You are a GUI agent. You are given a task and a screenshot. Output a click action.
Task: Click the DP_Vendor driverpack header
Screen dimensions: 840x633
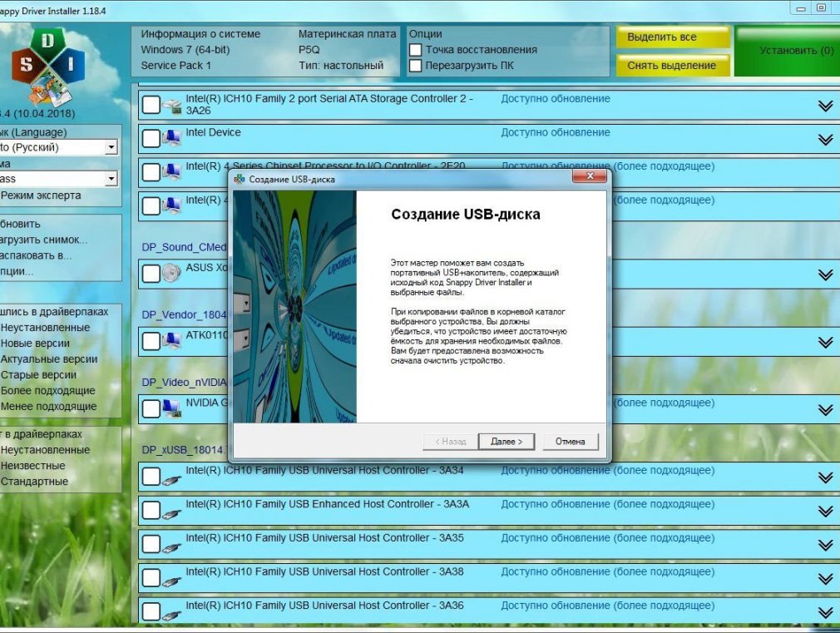pos(185,314)
